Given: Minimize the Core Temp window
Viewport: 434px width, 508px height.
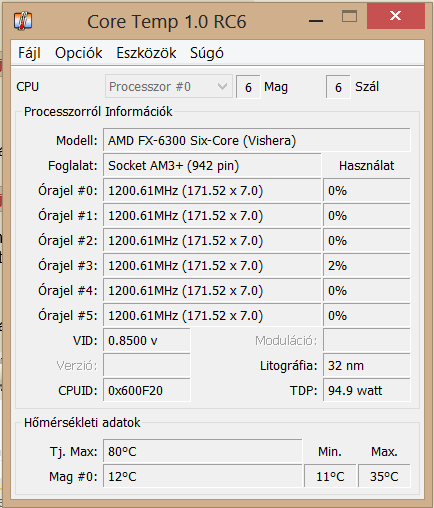Looking at the screenshot, I should pos(316,21).
